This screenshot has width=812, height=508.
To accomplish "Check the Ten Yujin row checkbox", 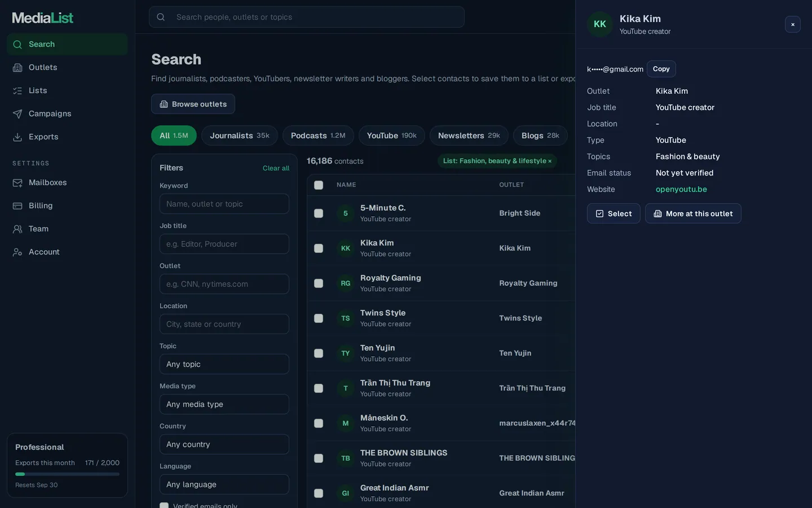I will point(319,353).
